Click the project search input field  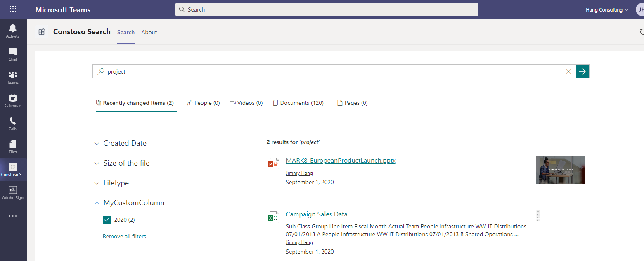334,71
